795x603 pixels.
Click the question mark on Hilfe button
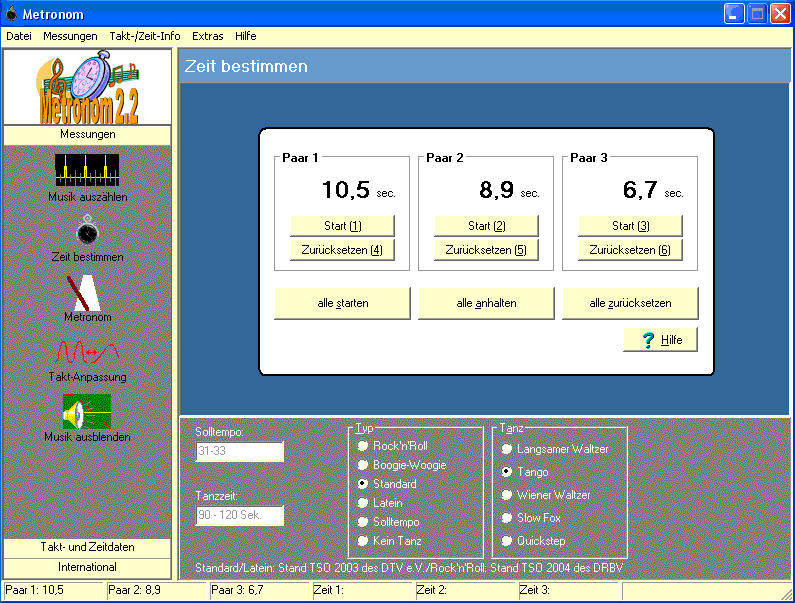pos(648,340)
